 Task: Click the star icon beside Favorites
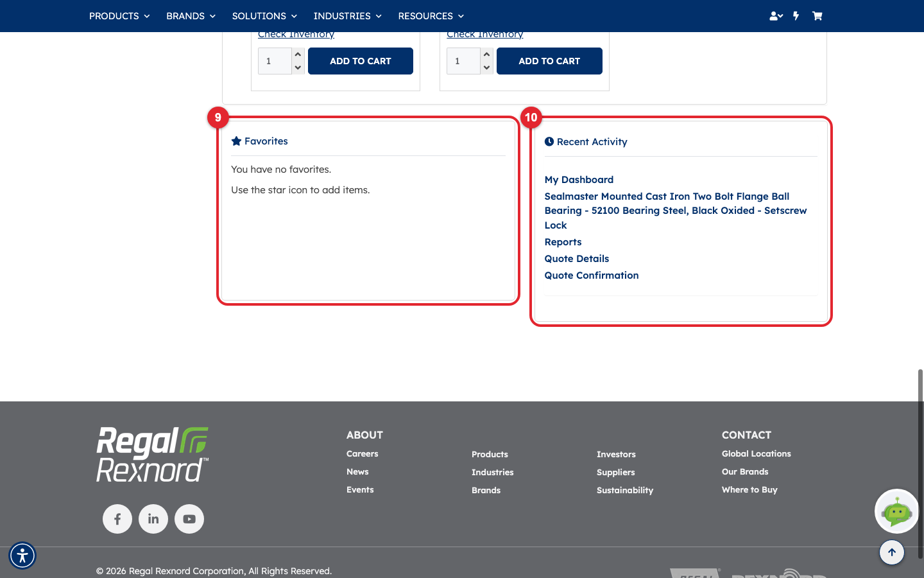click(236, 141)
